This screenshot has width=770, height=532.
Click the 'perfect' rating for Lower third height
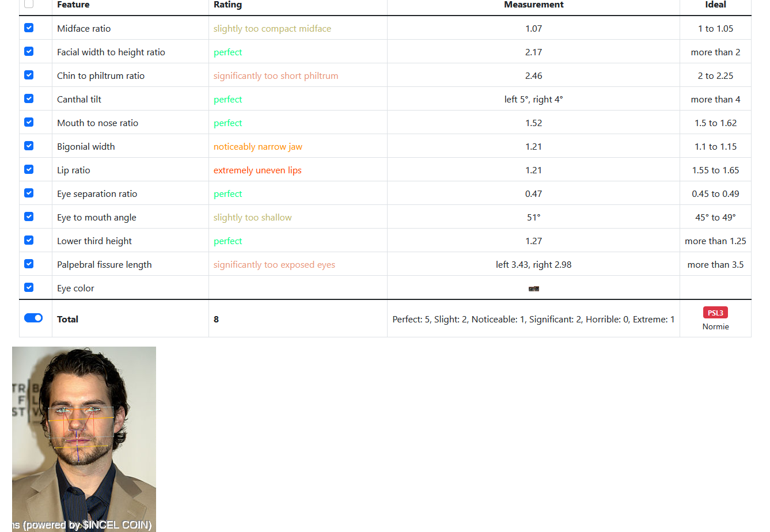click(x=228, y=241)
